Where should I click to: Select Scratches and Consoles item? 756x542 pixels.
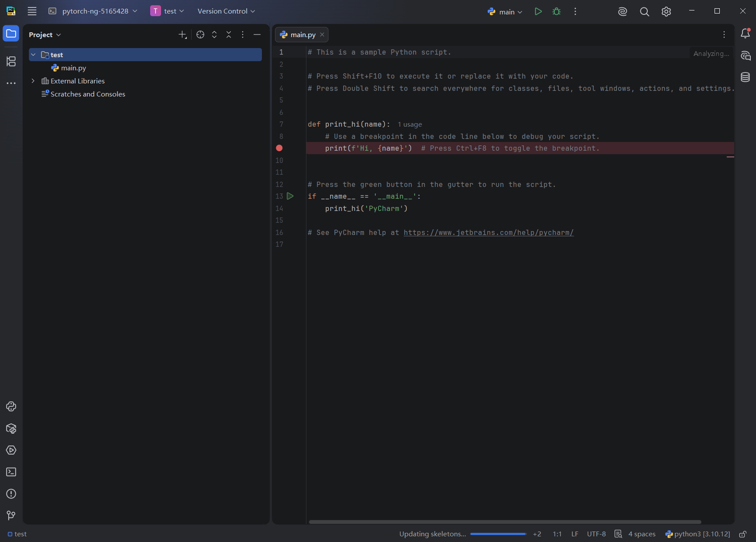tap(88, 94)
